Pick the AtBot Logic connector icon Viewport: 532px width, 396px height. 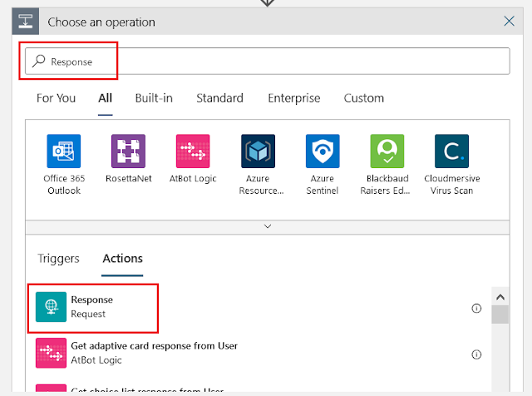[193, 151]
